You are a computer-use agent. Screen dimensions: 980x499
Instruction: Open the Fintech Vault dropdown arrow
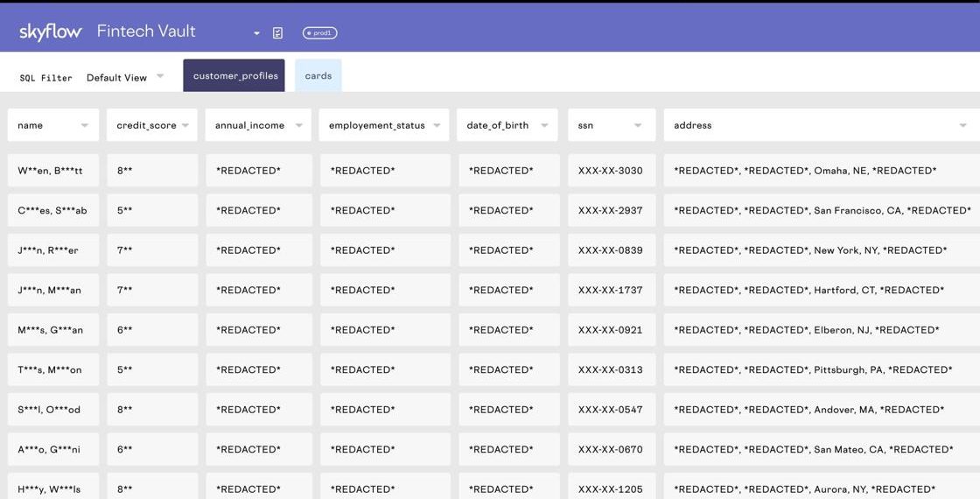(257, 33)
